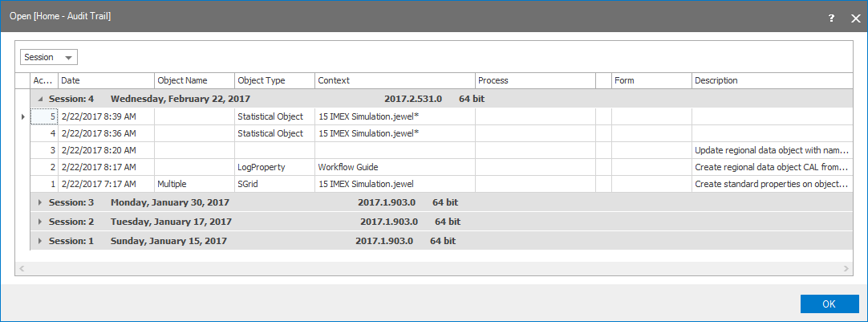Click the Process column header
868x322 pixels.
(534, 80)
